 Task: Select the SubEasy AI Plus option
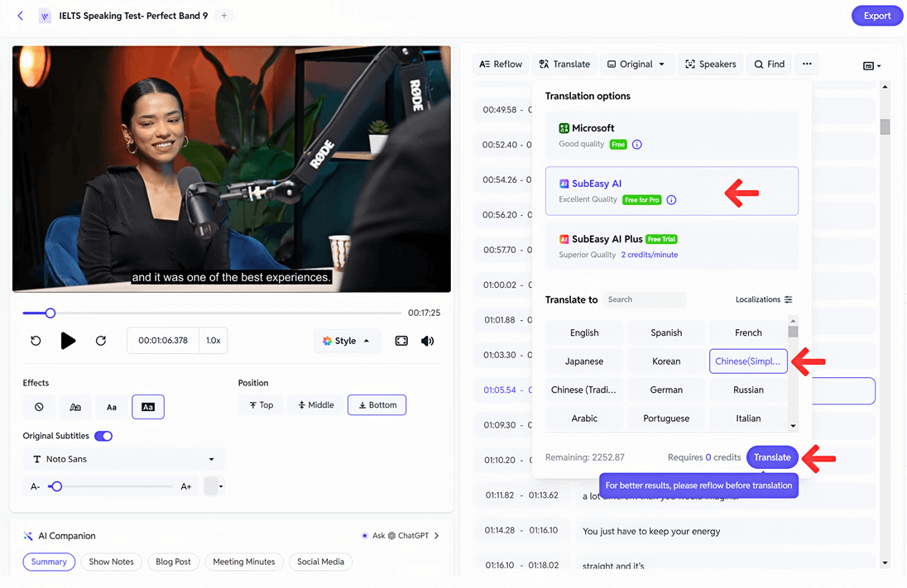click(672, 246)
